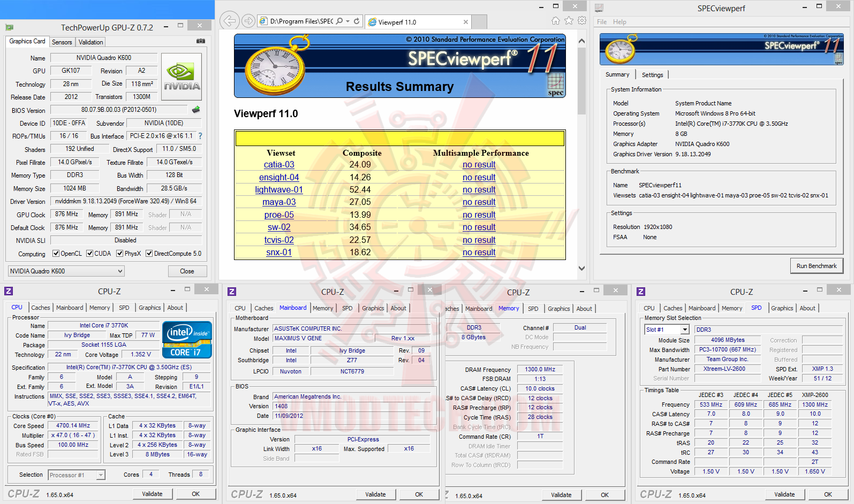Open the maya-03 viewset link
This screenshot has height=504, width=854.
point(279,202)
